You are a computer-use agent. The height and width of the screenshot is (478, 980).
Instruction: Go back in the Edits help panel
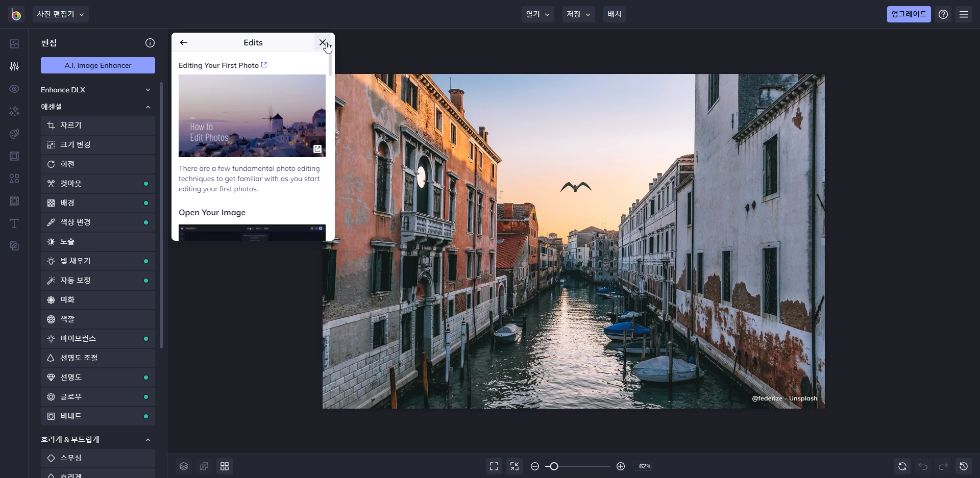point(184,43)
